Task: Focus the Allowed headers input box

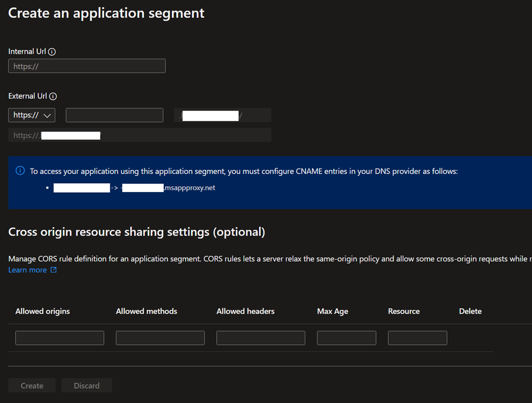Action: (x=261, y=338)
